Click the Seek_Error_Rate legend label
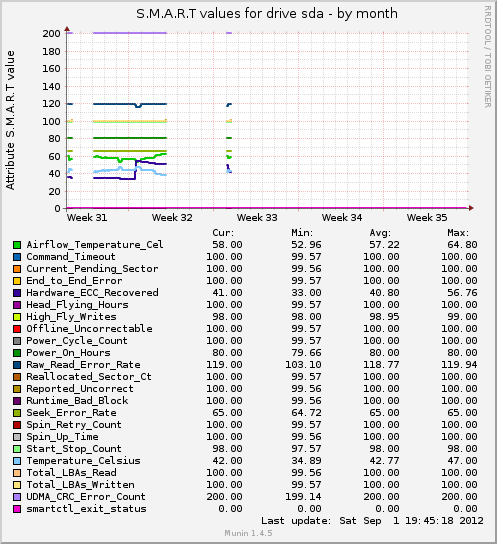Screen dimensions: 497x544 [71, 413]
